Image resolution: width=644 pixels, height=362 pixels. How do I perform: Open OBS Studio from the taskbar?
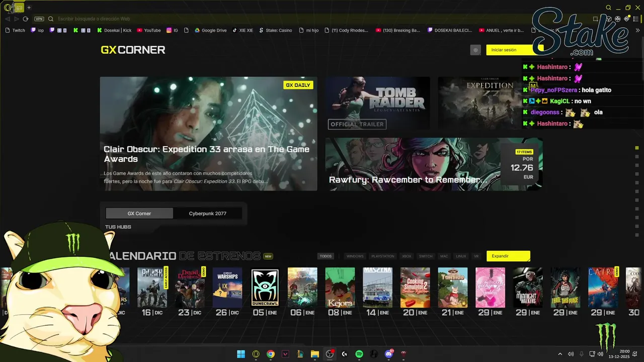coord(330,354)
